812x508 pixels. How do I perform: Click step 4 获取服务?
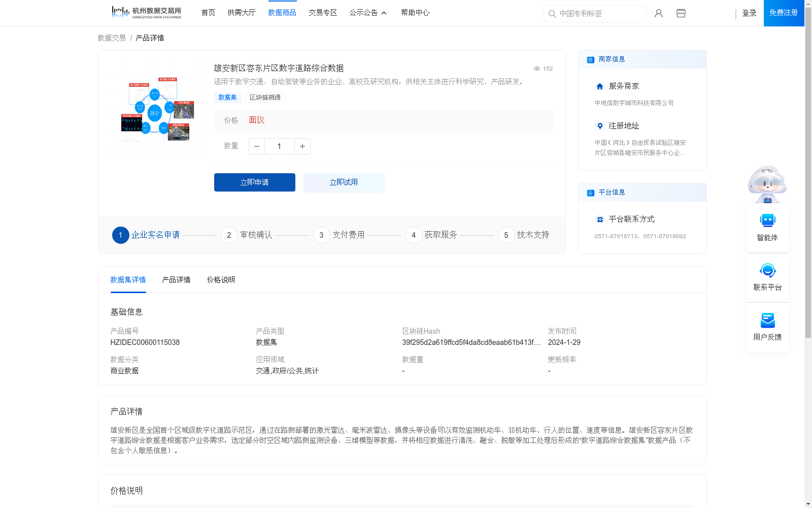click(431, 235)
